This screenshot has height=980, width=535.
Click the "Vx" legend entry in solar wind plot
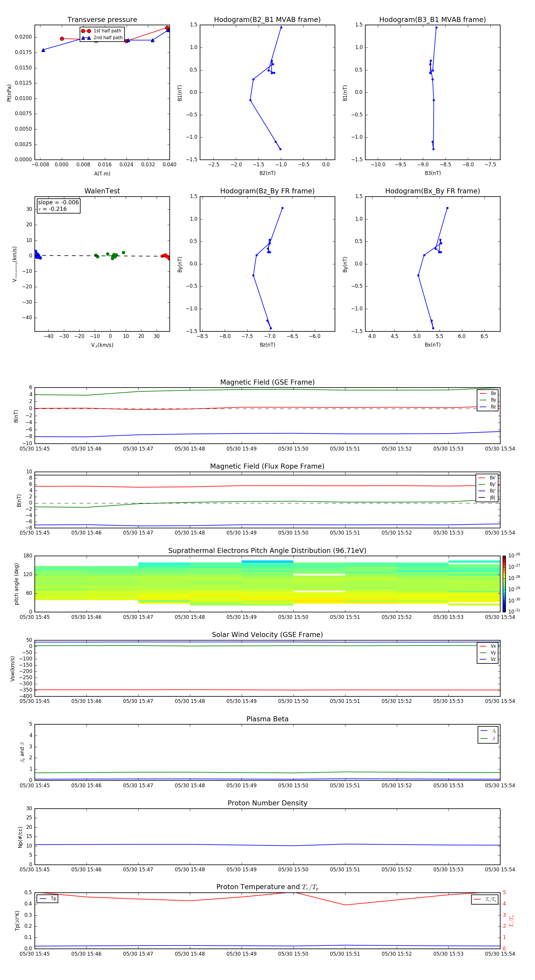[x=488, y=647]
